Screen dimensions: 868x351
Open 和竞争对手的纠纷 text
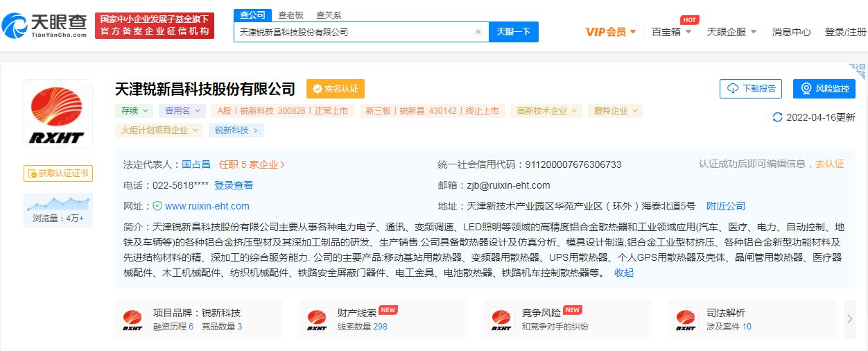(555, 327)
